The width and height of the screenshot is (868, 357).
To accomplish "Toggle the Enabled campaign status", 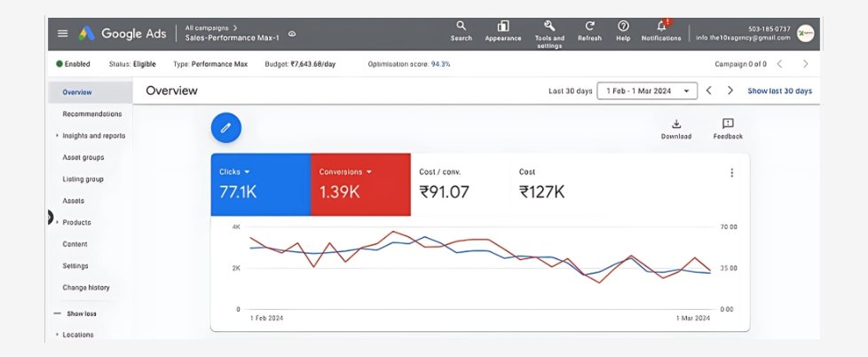I will (x=73, y=64).
